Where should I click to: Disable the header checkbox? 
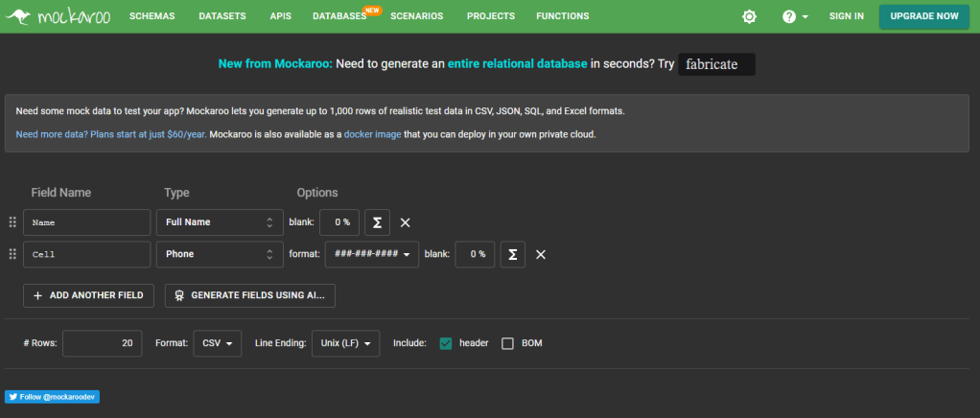point(446,343)
